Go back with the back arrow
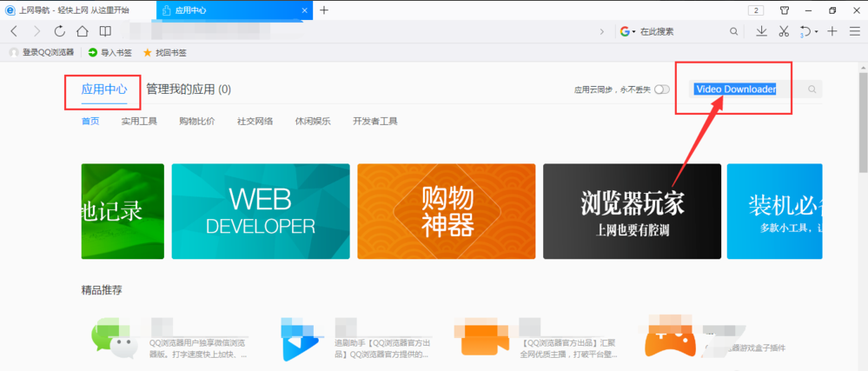This screenshot has height=371, width=868. click(x=14, y=31)
